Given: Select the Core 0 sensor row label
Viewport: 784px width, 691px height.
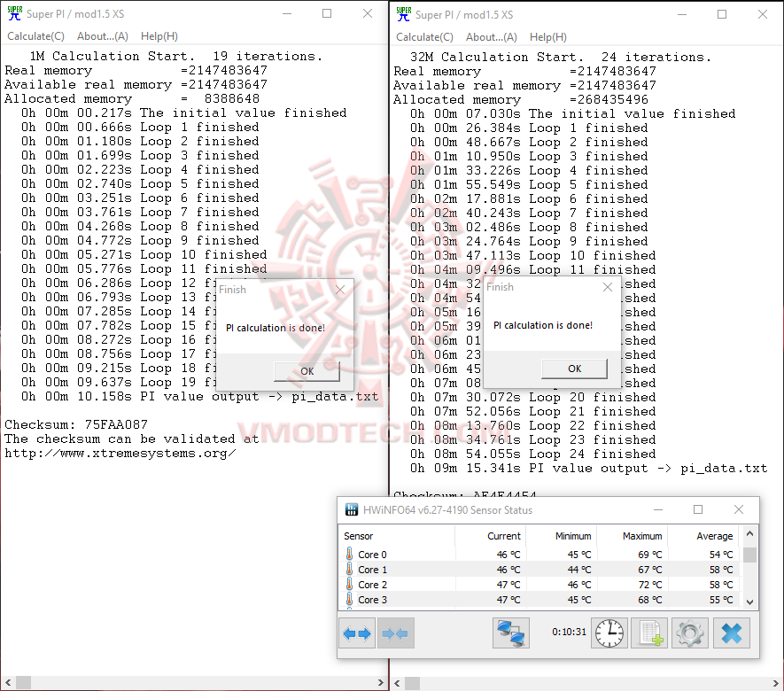Looking at the screenshot, I should (372, 555).
